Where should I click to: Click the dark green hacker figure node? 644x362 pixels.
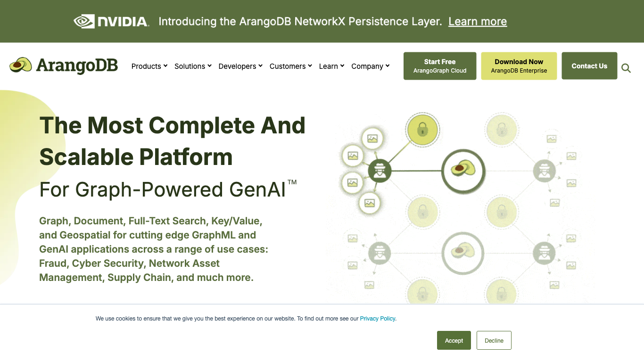coord(380,171)
